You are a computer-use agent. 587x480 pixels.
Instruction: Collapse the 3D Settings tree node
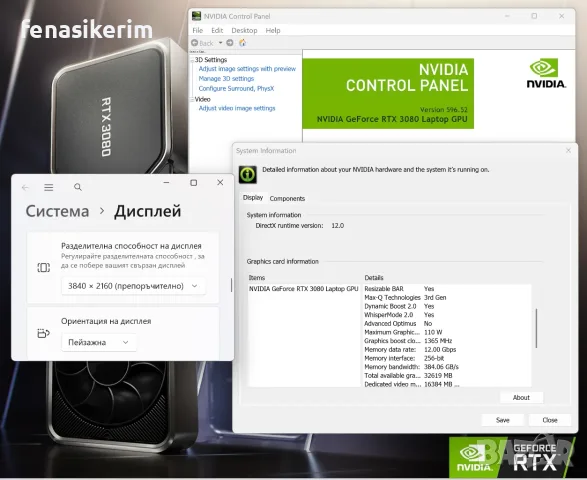point(192,60)
